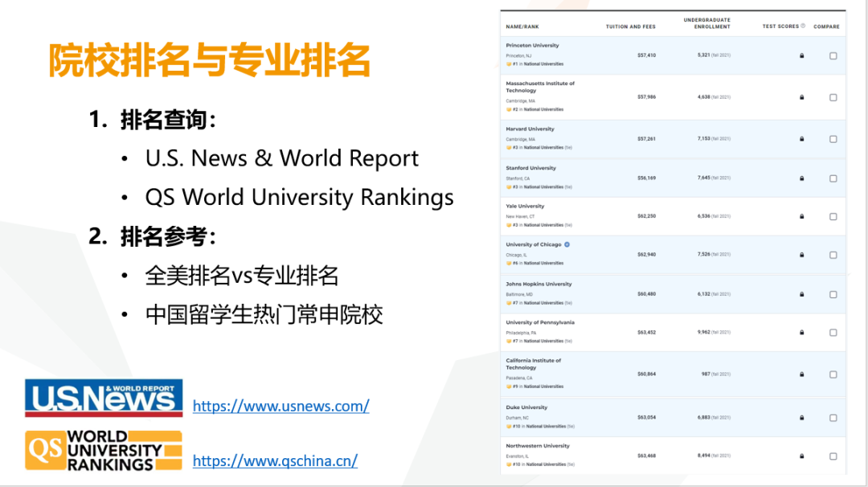
Task: Click test score lock icon for Yale University
Action: coord(801,216)
